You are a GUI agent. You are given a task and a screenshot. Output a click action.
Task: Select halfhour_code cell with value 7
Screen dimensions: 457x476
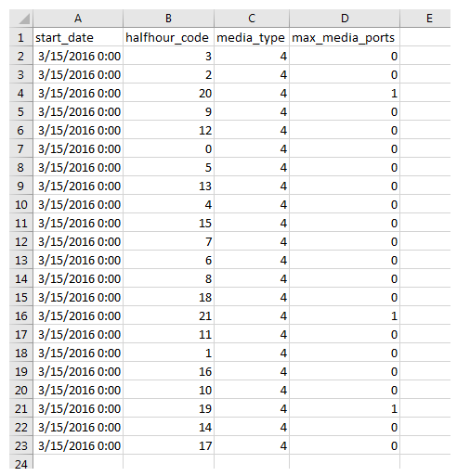(168, 241)
